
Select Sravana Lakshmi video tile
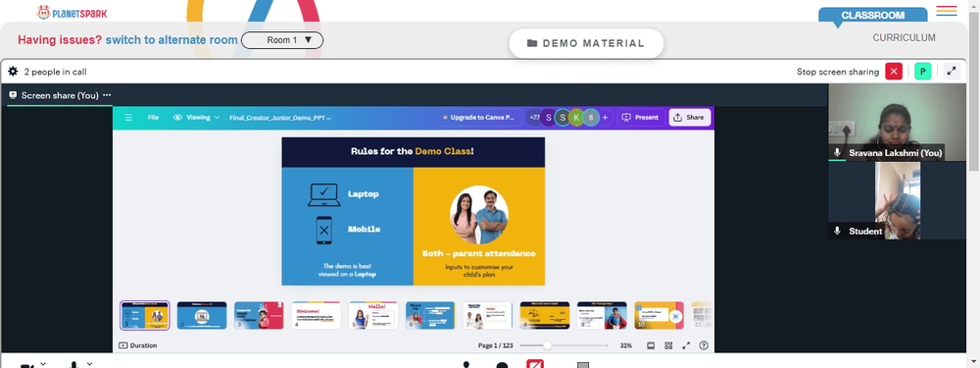pos(897,122)
